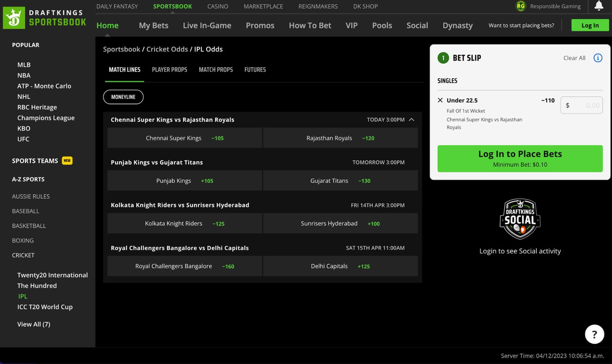Bet Gujarat Titans at -130
The height and width of the screenshot is (364, 612).
click(x=340, y=181)
